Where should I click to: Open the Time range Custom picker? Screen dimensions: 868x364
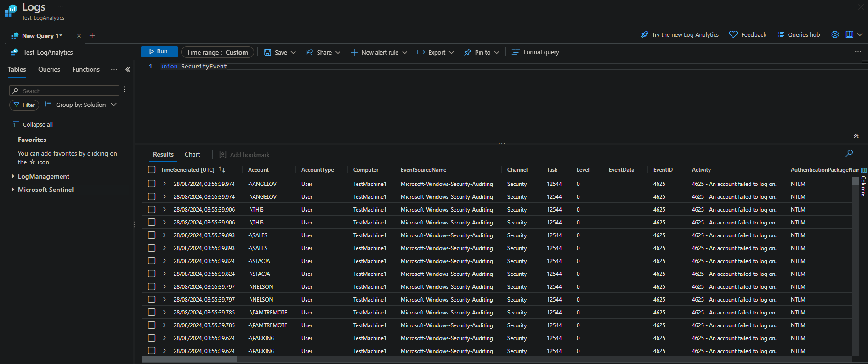[217, 52]
